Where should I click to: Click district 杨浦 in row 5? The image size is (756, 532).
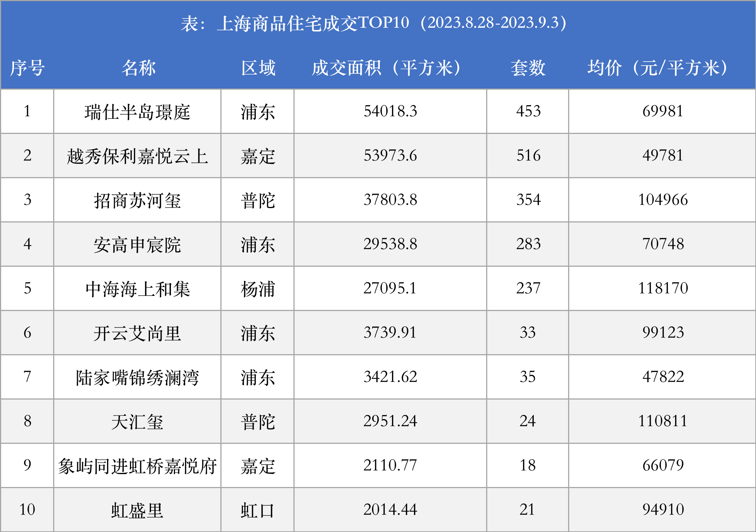click(258, 289)
